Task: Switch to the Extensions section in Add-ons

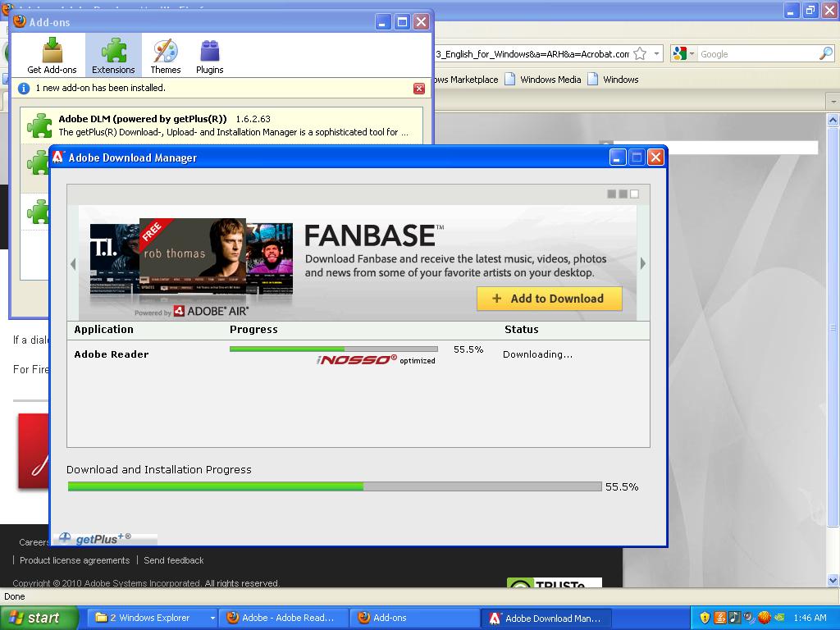Action: click(113, 55)
